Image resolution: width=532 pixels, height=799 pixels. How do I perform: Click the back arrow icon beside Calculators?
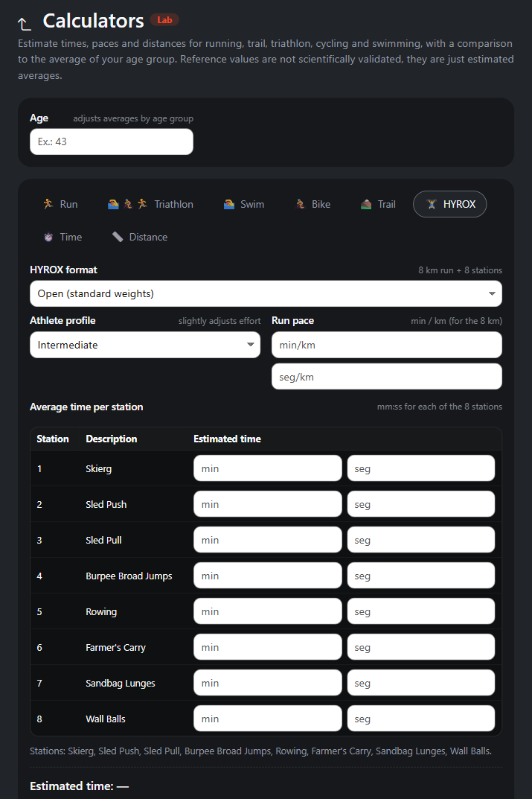point(24,23)
